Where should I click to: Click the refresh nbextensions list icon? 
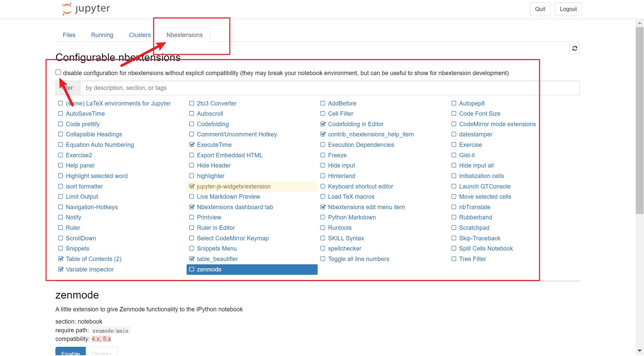click(574, 49)
